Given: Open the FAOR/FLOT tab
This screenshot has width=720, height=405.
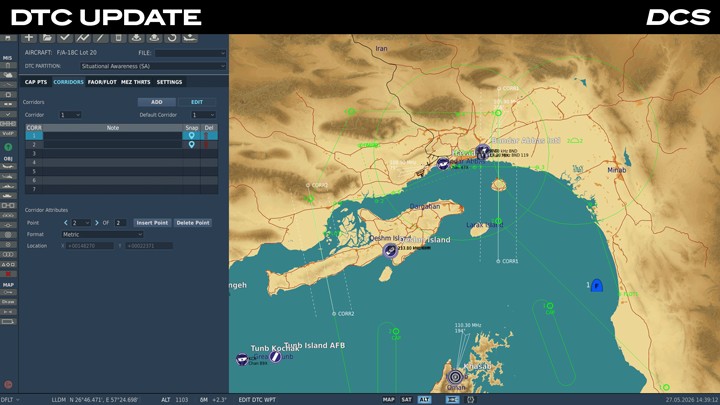Looking at the screenshot, I should click(x=102, y=82).
